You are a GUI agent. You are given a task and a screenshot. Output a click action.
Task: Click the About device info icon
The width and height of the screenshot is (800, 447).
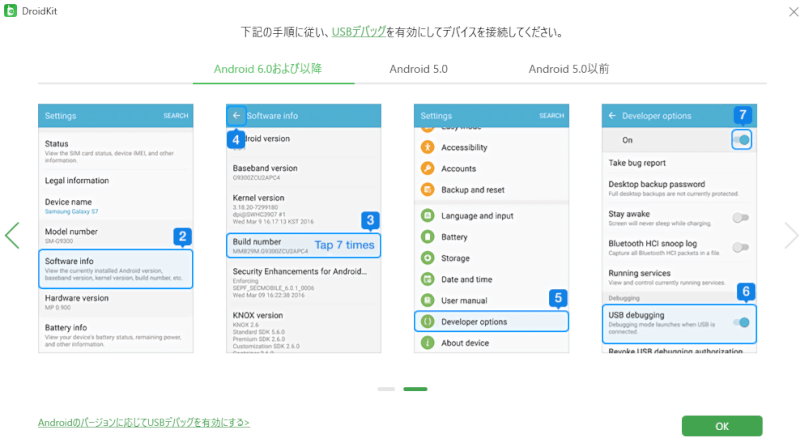pos(428,342)
